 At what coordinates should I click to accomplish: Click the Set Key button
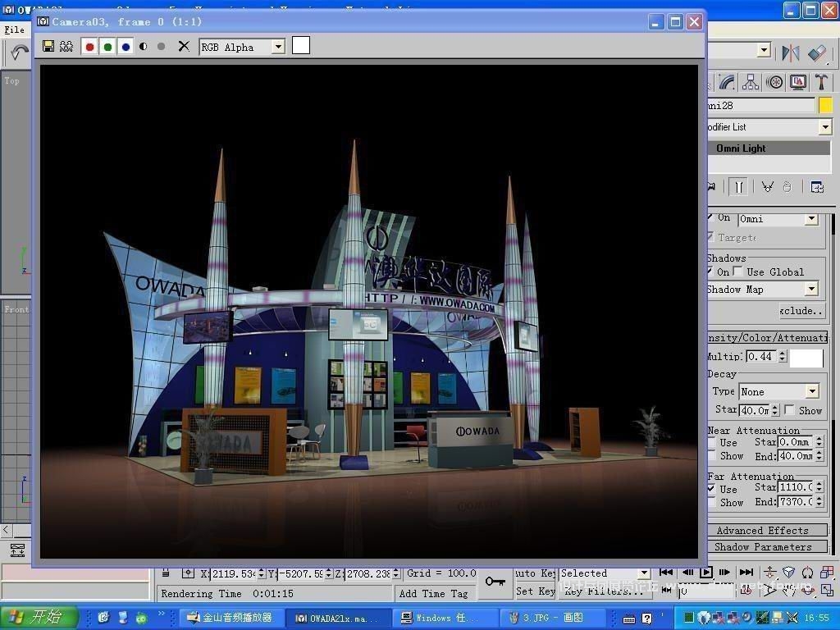pos(535,591)
